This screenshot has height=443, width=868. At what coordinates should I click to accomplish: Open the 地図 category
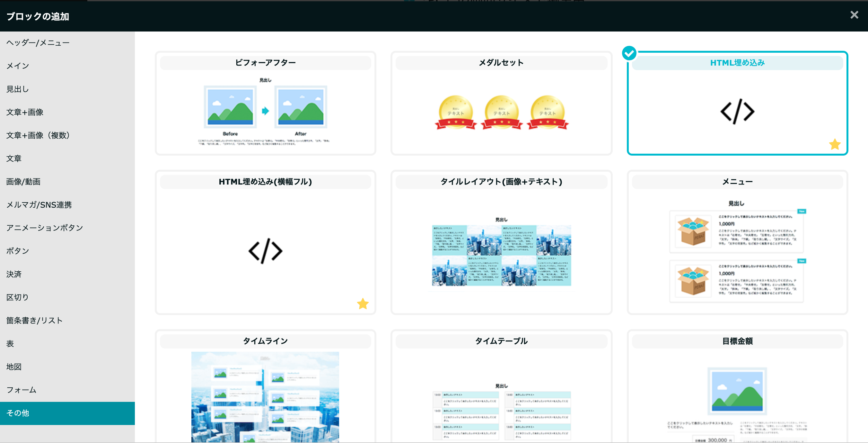[x=67, y=367]
